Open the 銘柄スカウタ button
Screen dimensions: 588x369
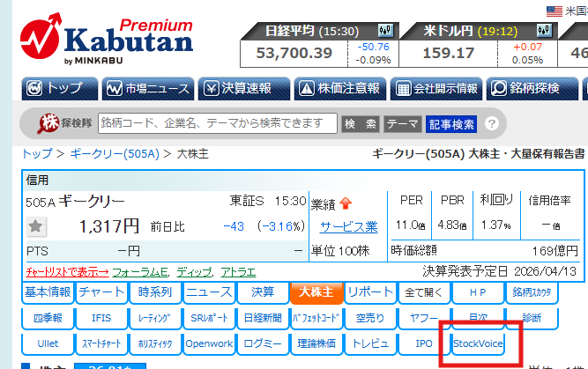pyautogui.click(x=532, y=292)
